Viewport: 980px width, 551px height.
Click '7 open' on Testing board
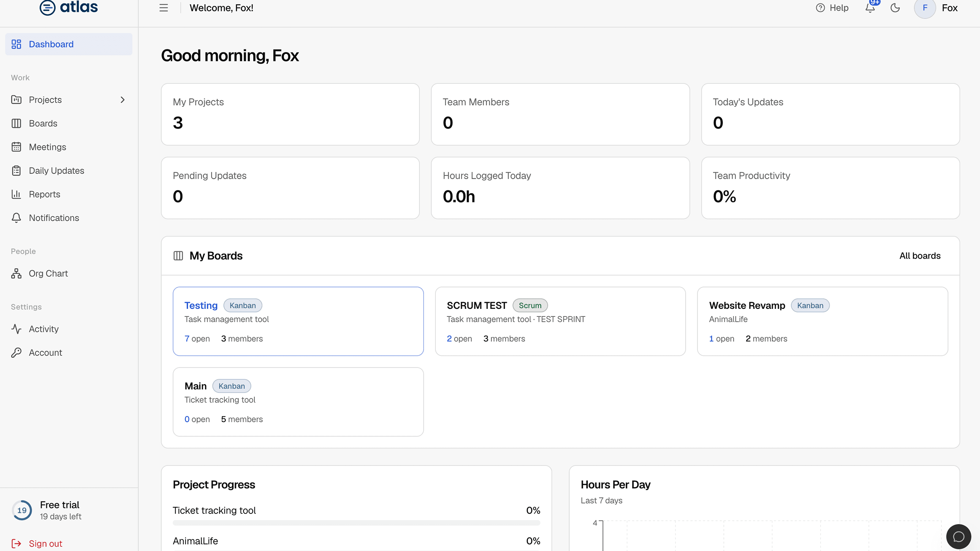(x=197, y=339)
